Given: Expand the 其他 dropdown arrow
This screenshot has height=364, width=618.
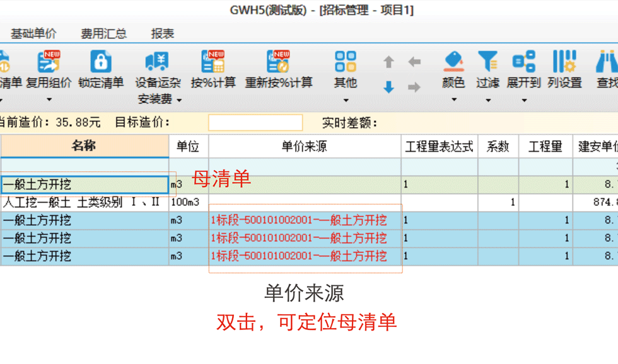Looking at the screenshot, I should pyautogui.click(x=346, y=100).
